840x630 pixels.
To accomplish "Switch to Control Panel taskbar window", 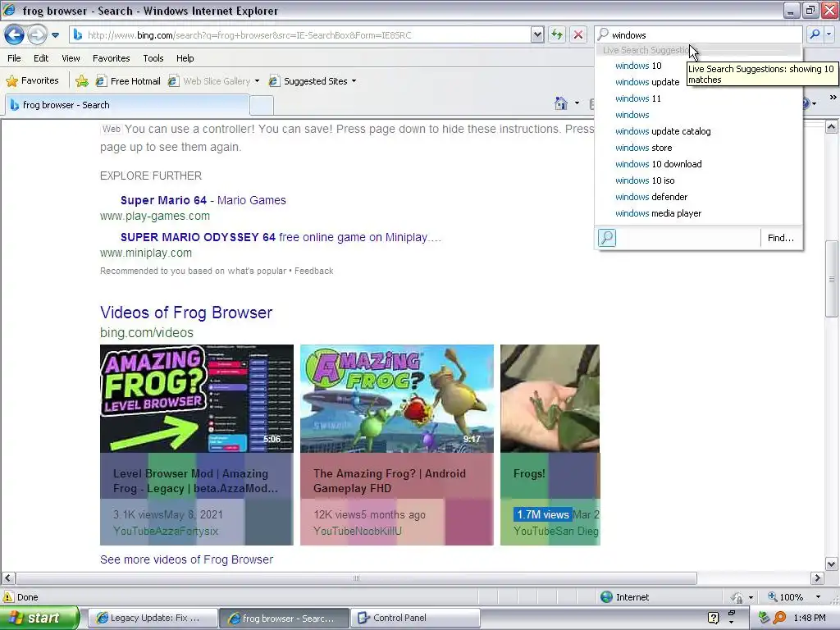I will [415, 618].
